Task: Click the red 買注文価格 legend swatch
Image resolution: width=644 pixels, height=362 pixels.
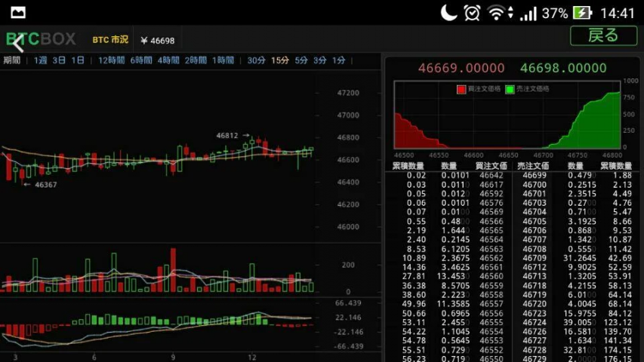Action: pyautogui.click(x=461, y=89)
